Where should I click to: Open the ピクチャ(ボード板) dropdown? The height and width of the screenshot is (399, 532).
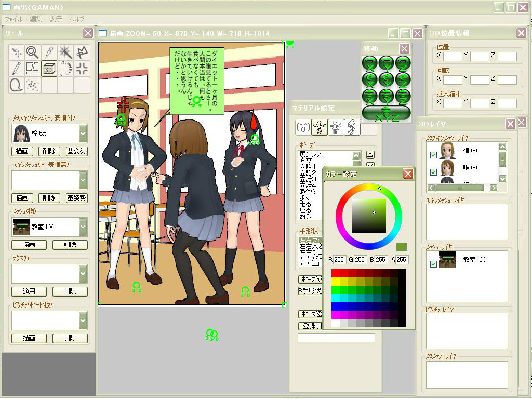(x=83, y=320)
